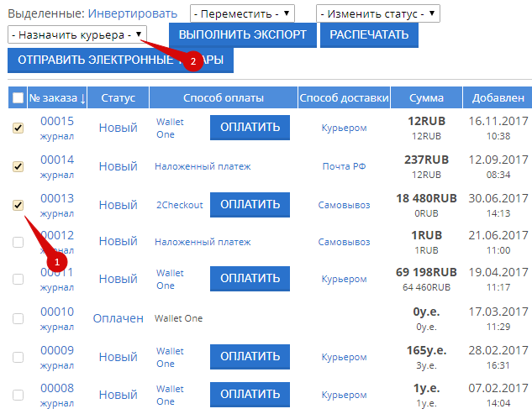Click the 'Выполнить экспорт' button
The width and height of the screenshot is (532, 414).
243,35
